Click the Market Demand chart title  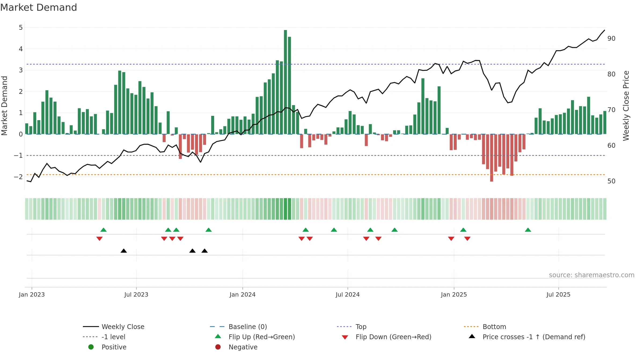coord(39,8)
